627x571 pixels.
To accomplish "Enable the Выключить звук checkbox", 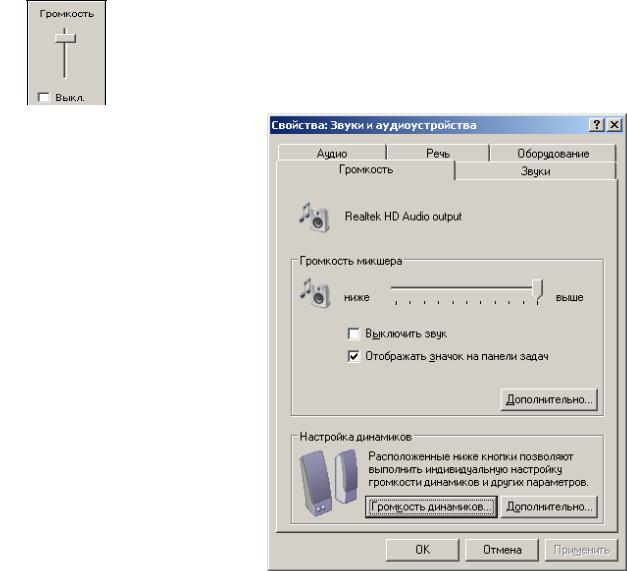I will pyautogui.click(x=353, y=333).
